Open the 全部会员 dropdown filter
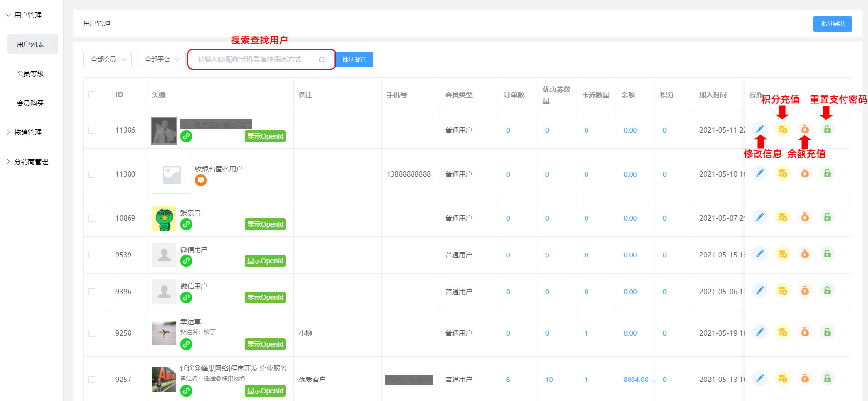The image size is (868, 401). 108,60
